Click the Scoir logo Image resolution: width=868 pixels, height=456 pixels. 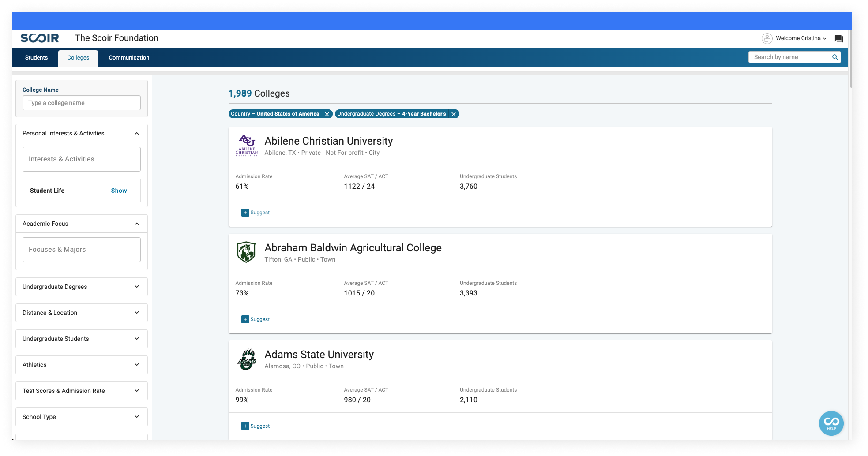click(40, 38)
